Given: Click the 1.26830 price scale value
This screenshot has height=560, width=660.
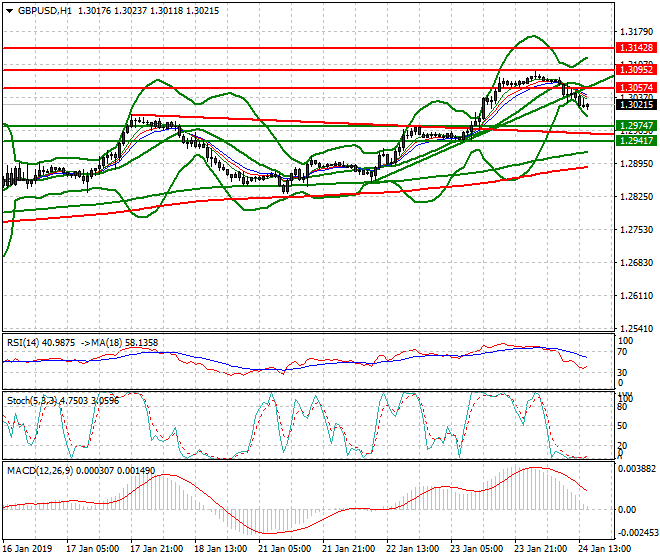Looking at the screenshot, I should 636,262.
